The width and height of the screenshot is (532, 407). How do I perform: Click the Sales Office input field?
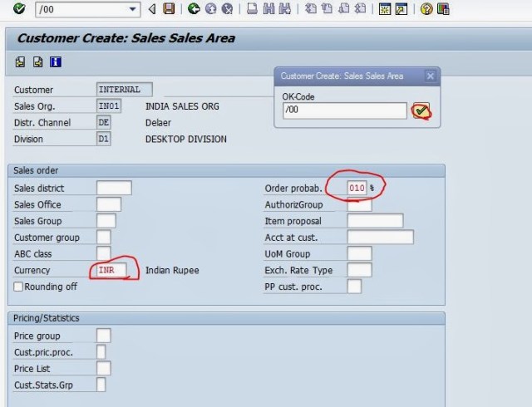pyautogui.click(x=109, y=204)
